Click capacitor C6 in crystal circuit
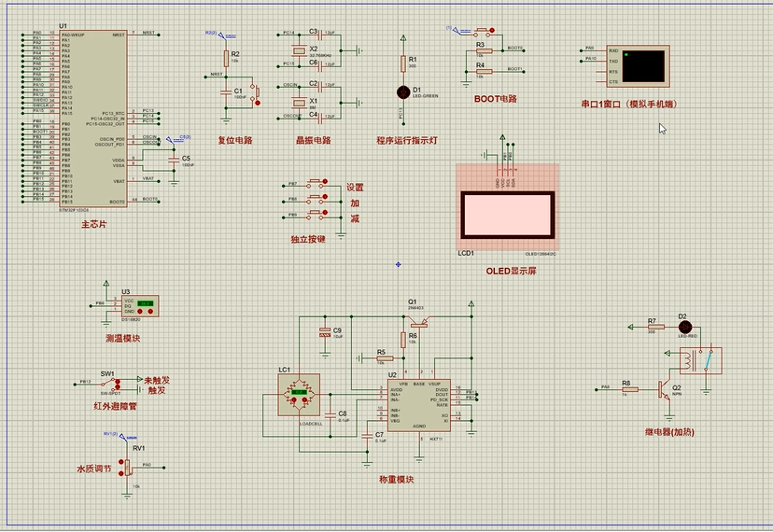The width and height of the screenshot is (773, 532). coord(322,64)
